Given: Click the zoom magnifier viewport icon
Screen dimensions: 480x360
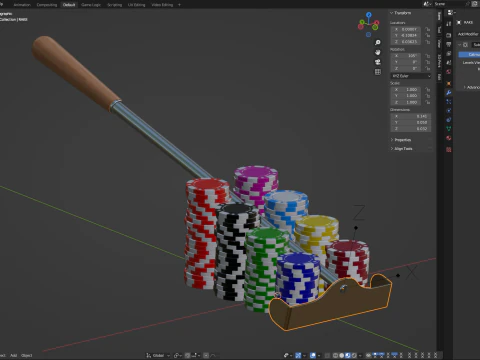Looking at the screenshot, I should coord(378,43).
